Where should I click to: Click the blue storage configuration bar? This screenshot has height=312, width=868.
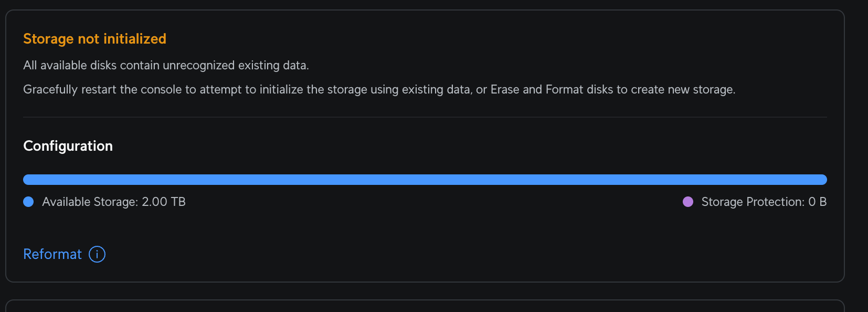pyautogui.click(x=425, y=180)
